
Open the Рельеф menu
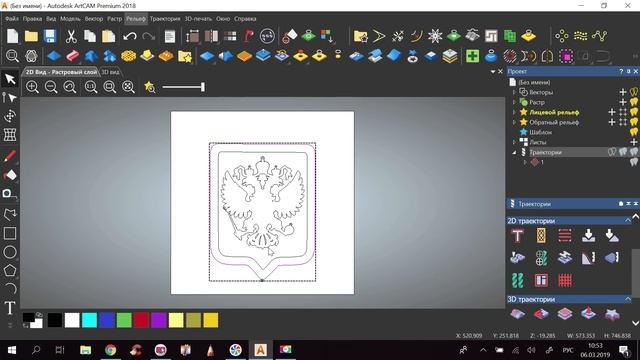(x=136, y=19)
